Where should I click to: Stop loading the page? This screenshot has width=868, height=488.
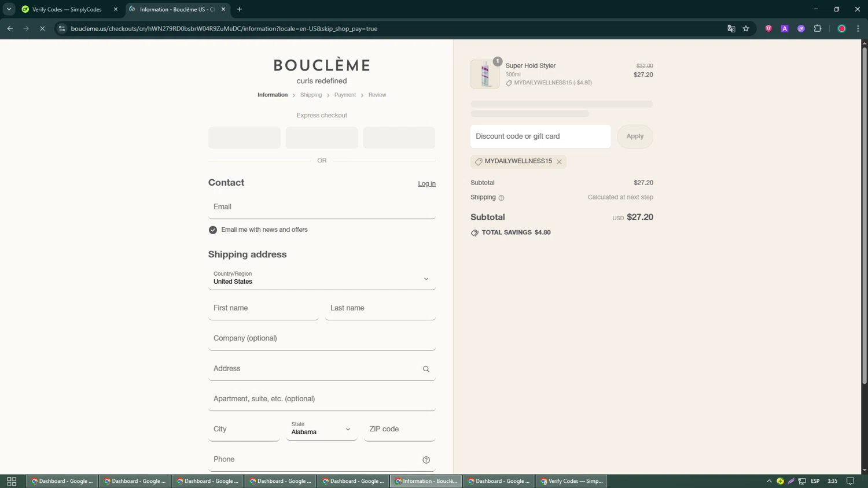[x=42, y=28]
